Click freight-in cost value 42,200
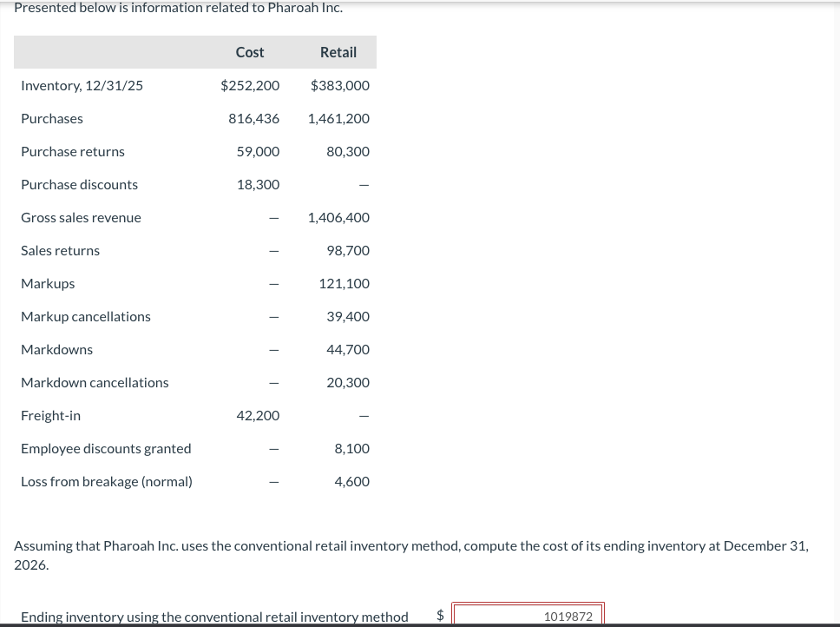The width and height of the screenshot is (840, 627). [x=259, y=416]
